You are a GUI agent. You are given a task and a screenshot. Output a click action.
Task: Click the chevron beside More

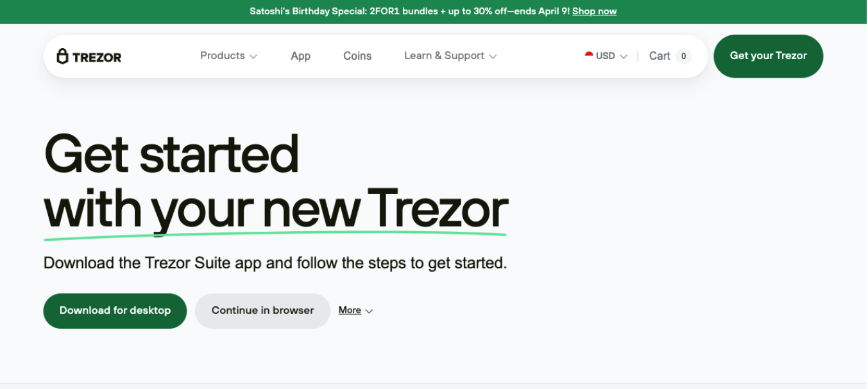(369, 311)
